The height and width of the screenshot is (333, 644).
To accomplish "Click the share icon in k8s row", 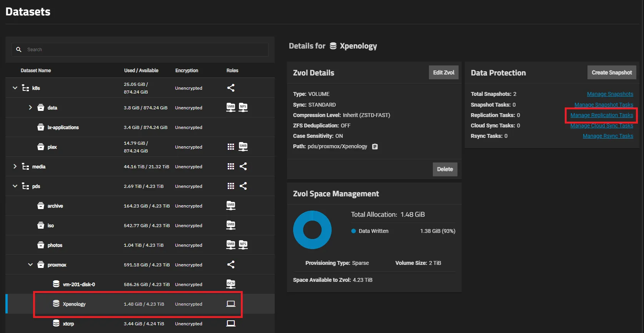I will (x=231, y=88).
